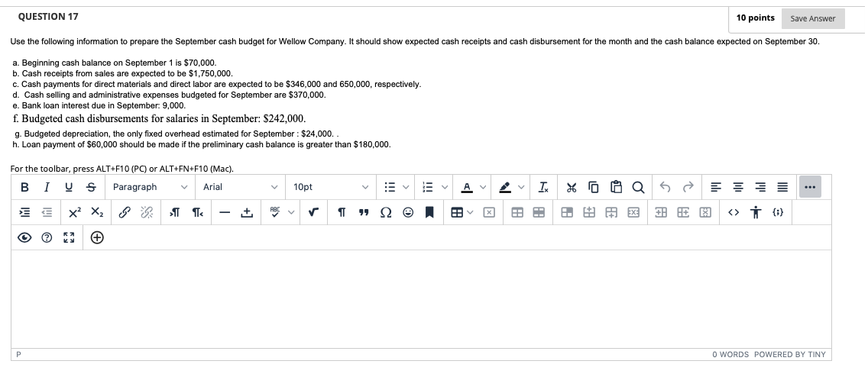
Task: Expand bullet list style options arrow
Action: 406,188
